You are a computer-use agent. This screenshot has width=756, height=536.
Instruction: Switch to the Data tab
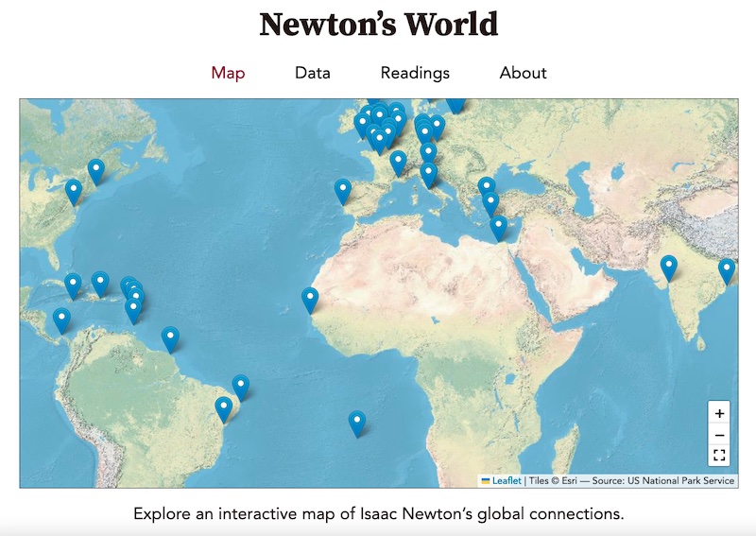[x=312, y=73]
